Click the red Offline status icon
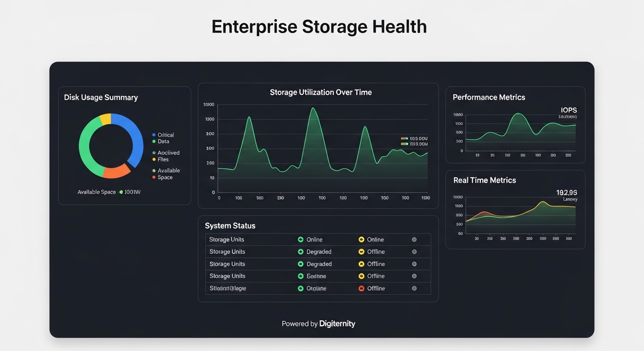The width and height of the screenshot is (644, 351). click(x=361, y=288)
